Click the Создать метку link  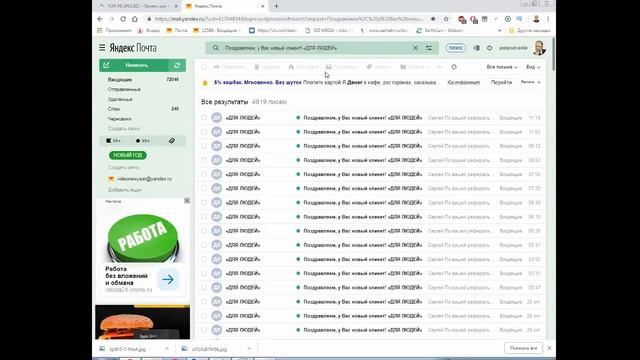[x=124, y=167]
